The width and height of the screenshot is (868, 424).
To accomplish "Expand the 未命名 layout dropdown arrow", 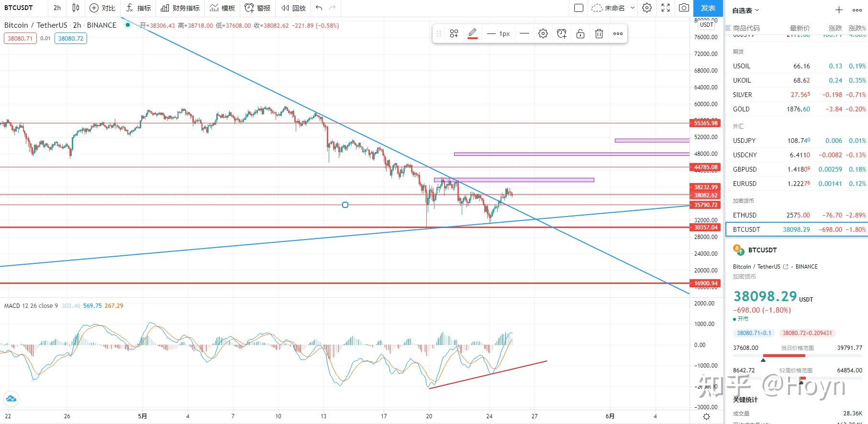I will pyautogui.click(x=632, y=8).
